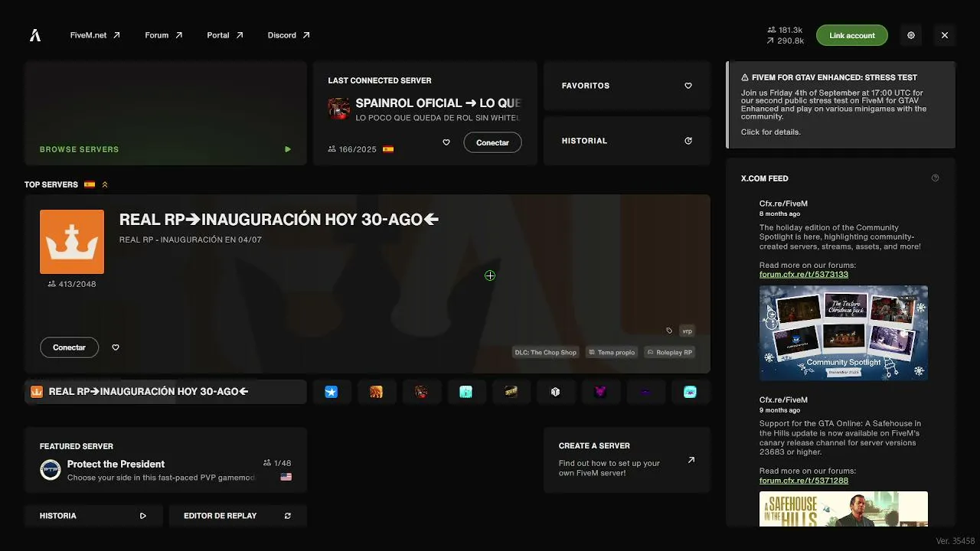The width and height of the screenshot is (980, 551).
Task: Select the blue star server icon
Action: 331,392
